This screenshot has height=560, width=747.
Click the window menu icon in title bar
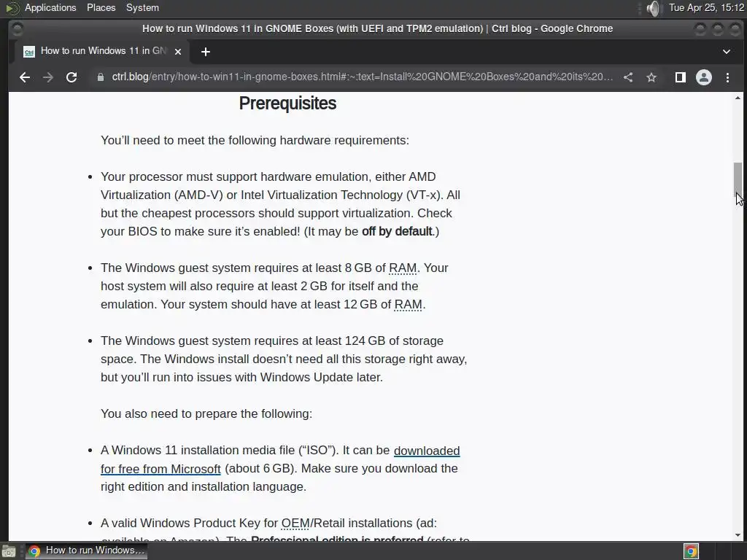tap(18, 28)
